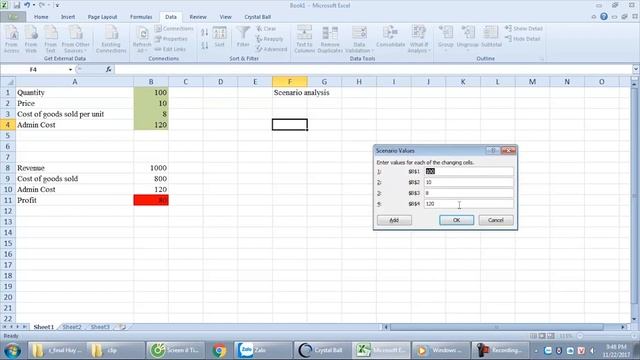Click Sort Z to A icon
This screenshot has width=640, height=360.
coord(204,45)
